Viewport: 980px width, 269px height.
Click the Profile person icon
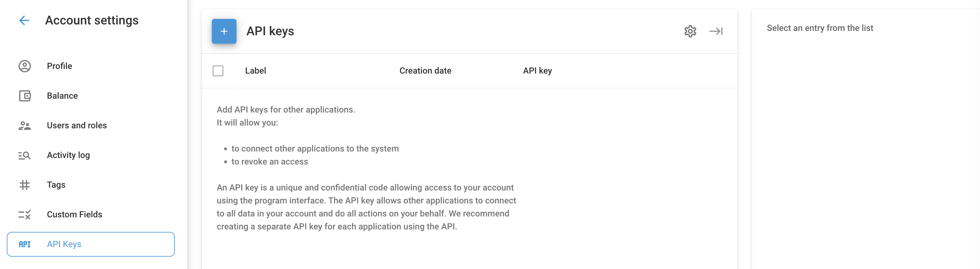(x=25, y=66)
